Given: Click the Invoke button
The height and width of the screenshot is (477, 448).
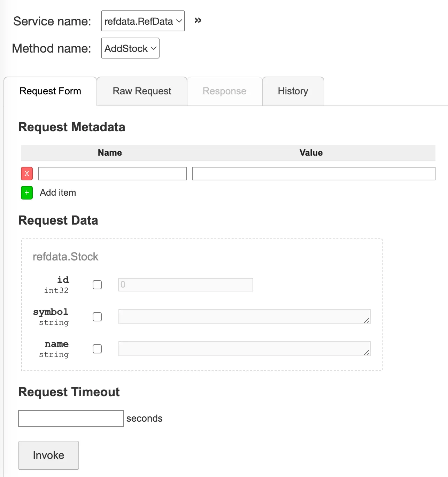Looking at the screenshot, I should tap(48, 455).
